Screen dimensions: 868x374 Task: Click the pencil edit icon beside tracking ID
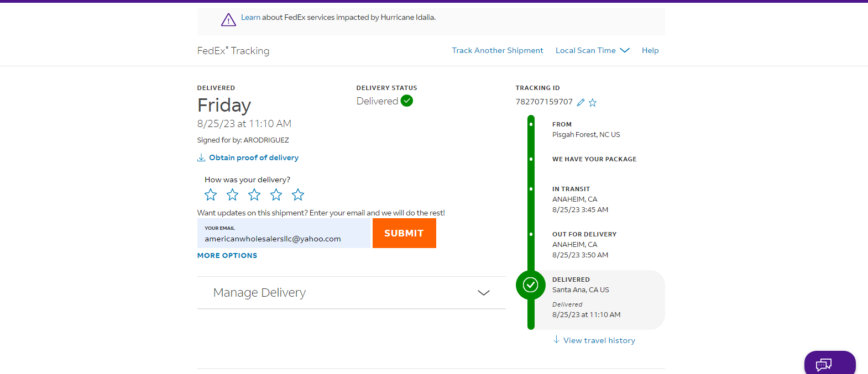pos(581,102)
